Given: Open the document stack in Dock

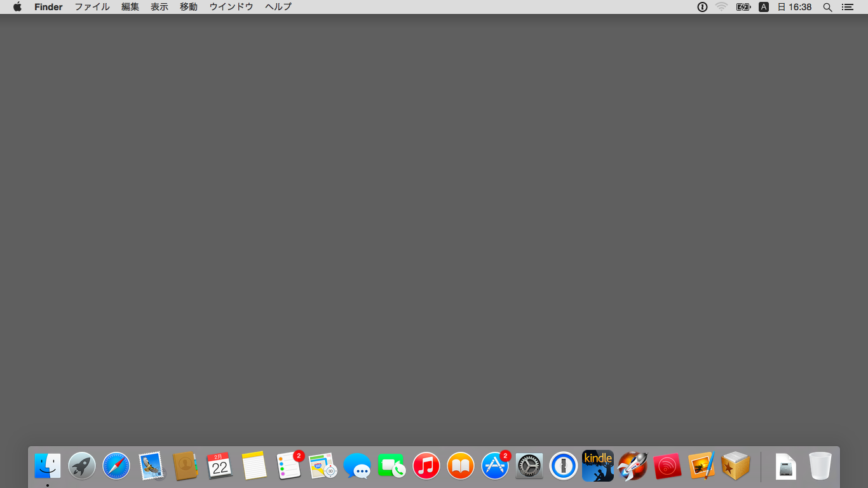Looking at the screenshot, I should coord(786,466).
